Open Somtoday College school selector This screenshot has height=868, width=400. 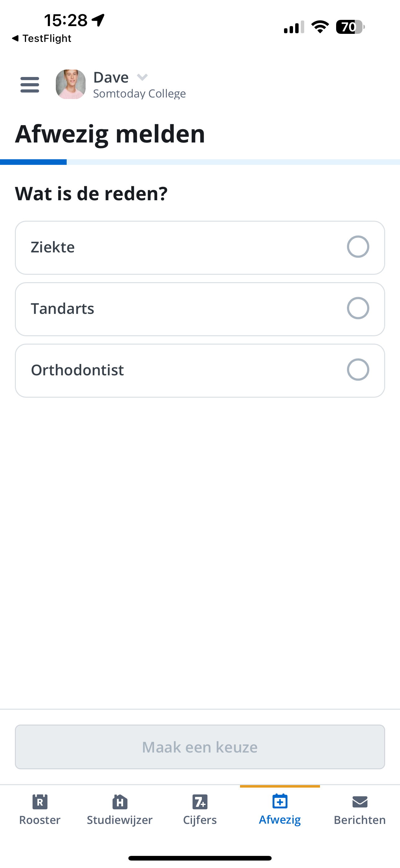tap(140, 93)
